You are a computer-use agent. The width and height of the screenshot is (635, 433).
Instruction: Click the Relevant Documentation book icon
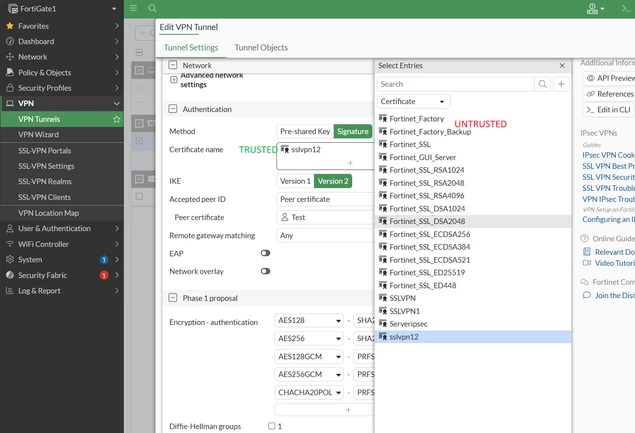click(586, 252)
